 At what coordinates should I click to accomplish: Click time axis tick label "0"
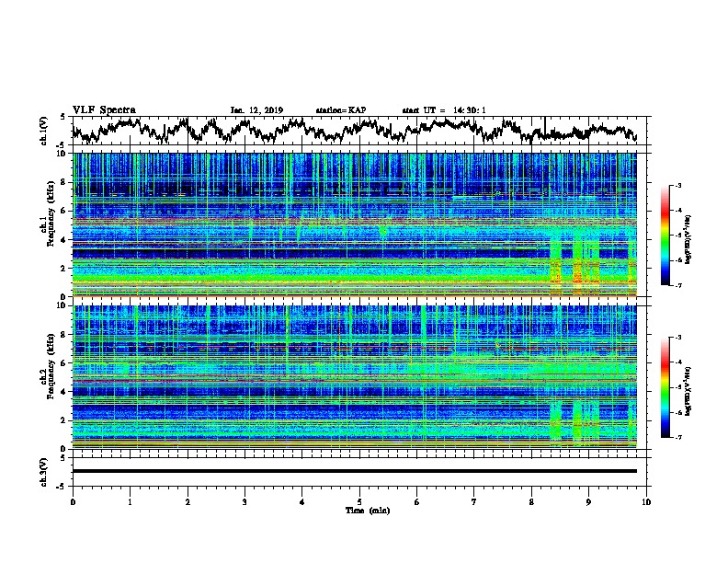[73, 501]
